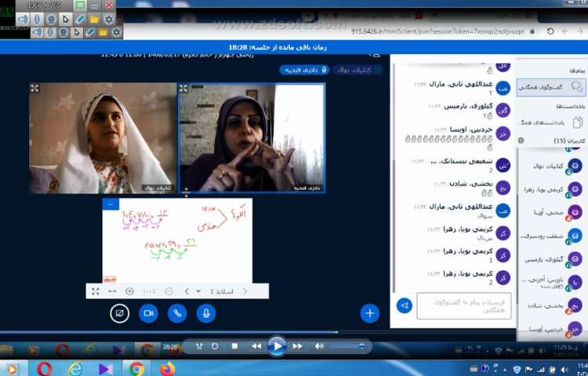
Task: Click the talking indicator for دادرف، فتحیه
Action: click(x=304, y=70)
